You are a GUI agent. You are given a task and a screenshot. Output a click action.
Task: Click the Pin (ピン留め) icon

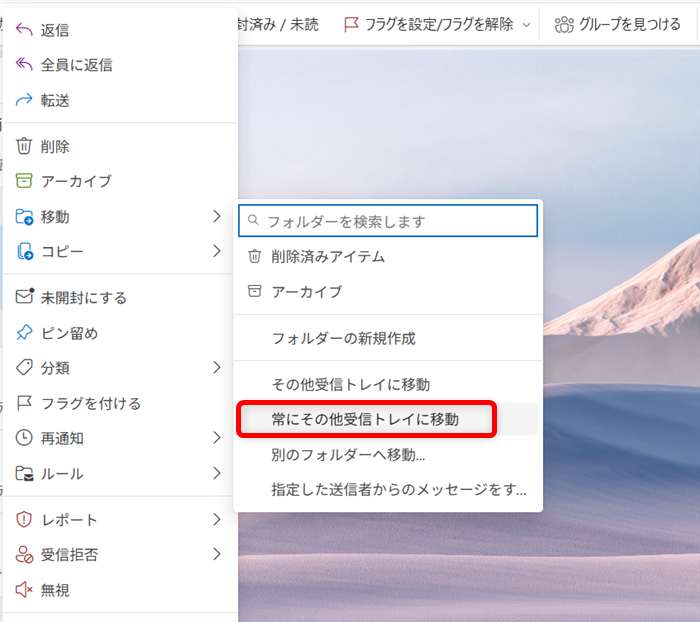(25, 333)
